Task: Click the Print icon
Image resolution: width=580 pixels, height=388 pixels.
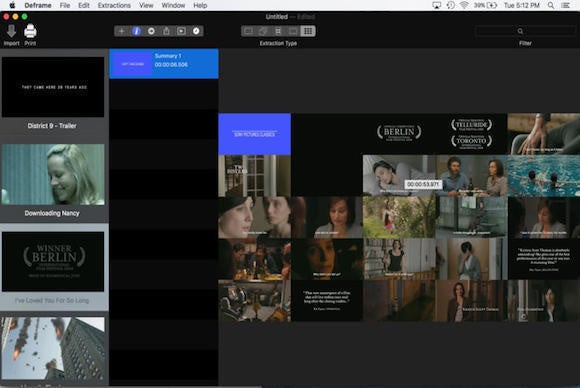Action: coord(30,31)
